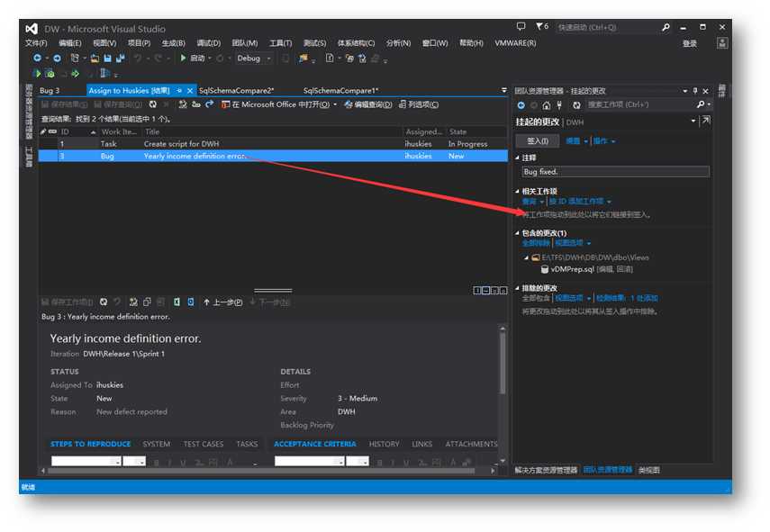Open the TEST CASES tab
Screen dimensions: 770x532
(204, 444)
